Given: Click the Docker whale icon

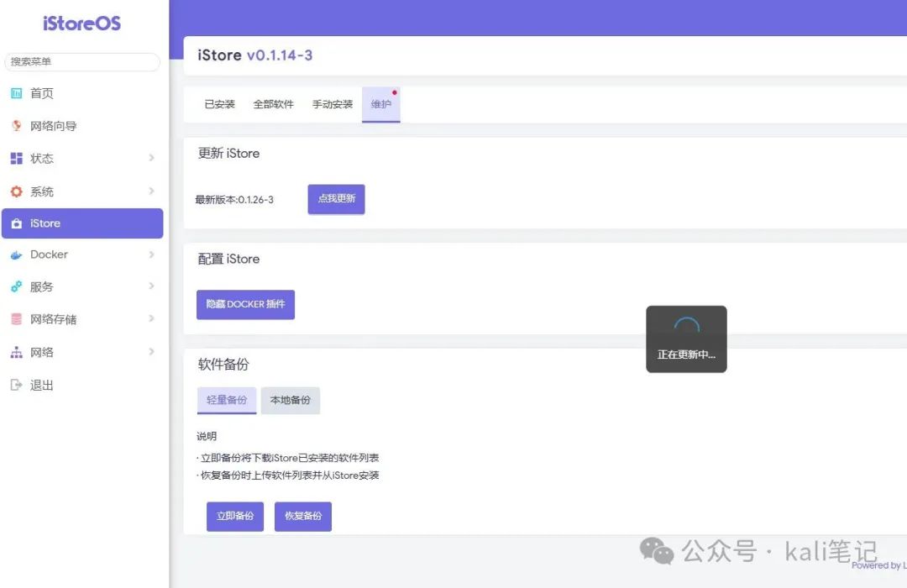Looking at the screenshot, I should coord(16,255).
